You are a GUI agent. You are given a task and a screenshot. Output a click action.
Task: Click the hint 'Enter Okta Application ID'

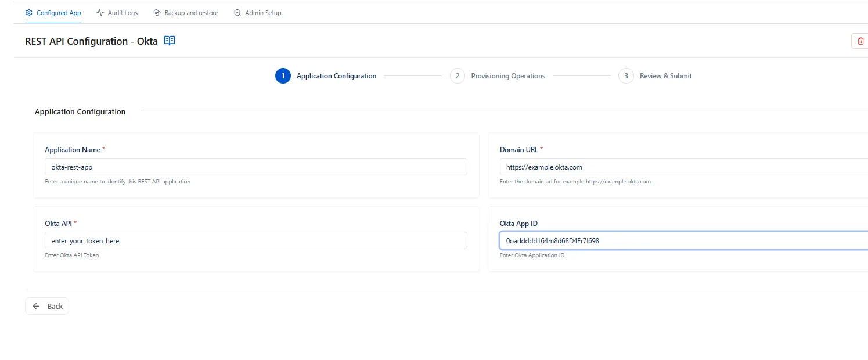coord(532,255)
